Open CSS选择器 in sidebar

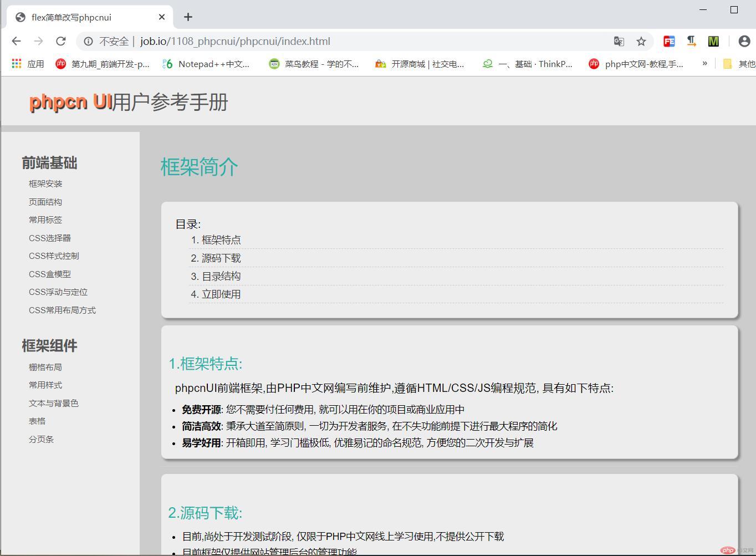(50, 238)
